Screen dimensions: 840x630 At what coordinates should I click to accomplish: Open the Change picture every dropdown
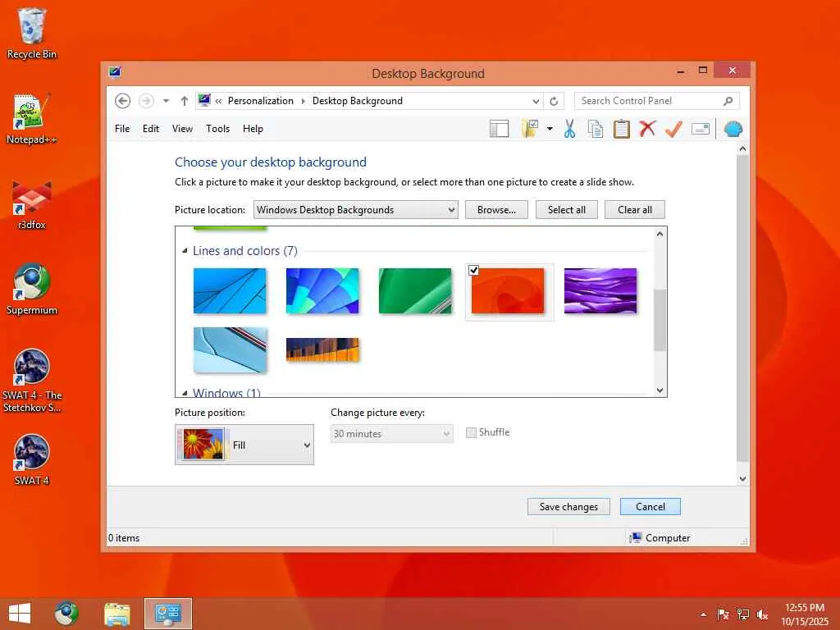point(391,433)
